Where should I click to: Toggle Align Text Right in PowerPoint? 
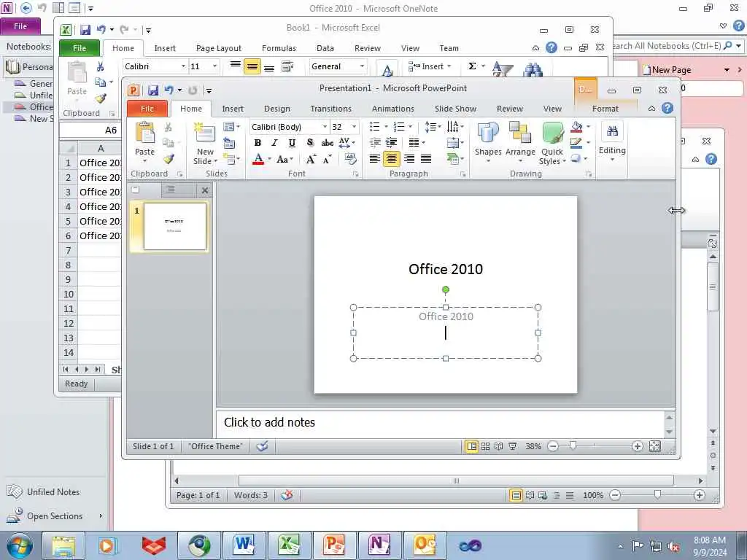[409, 158]
